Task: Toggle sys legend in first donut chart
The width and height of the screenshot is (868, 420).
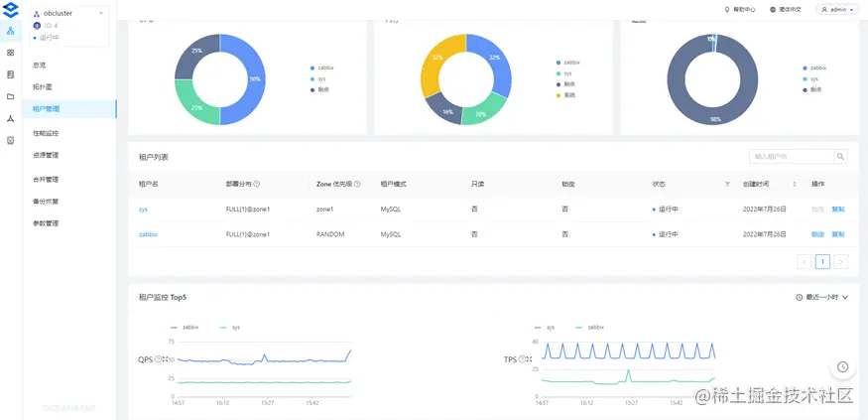Action: pos(318,78)
